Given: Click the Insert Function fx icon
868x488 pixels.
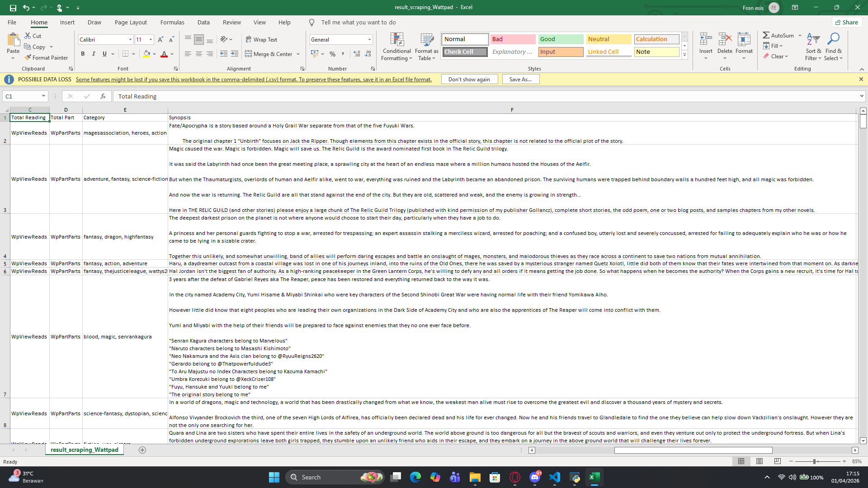Looking at the screenshot, I should (x=103, y=96).
